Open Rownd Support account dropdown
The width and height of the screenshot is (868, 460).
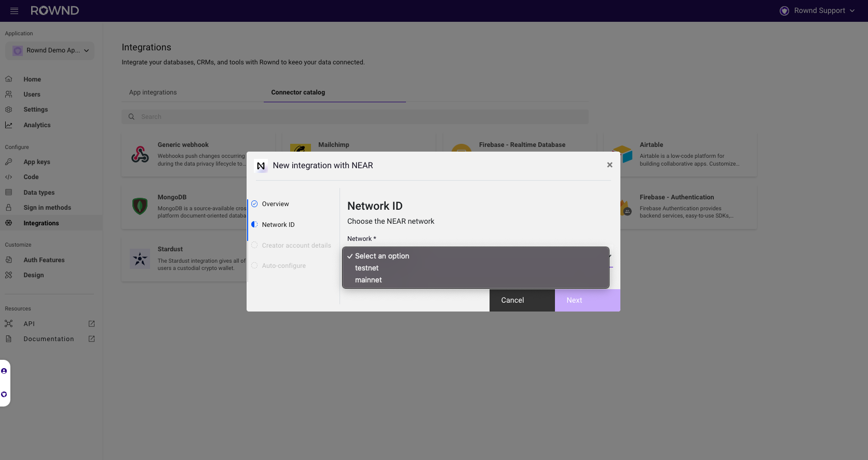pos(817,11)
